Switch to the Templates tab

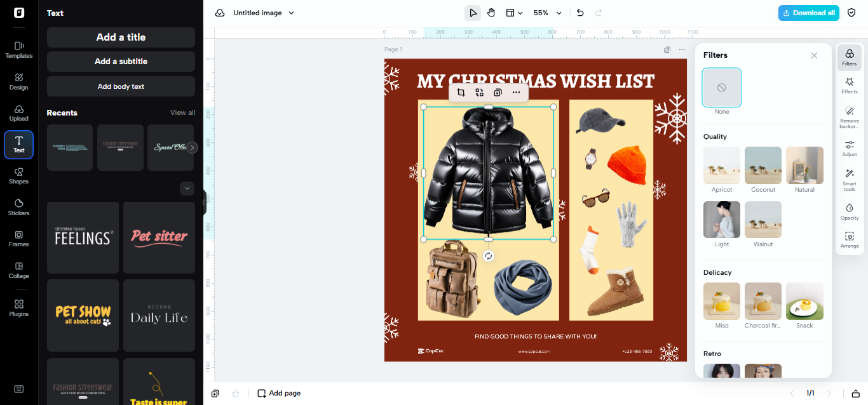pyautogui.click(x=19, y=50)
